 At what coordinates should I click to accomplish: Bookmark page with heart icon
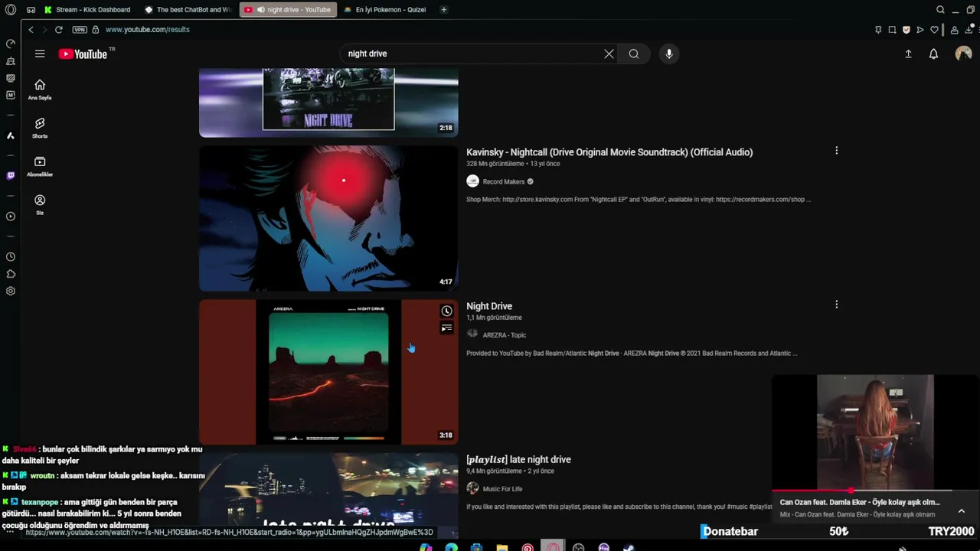click(x=935, y=30)
